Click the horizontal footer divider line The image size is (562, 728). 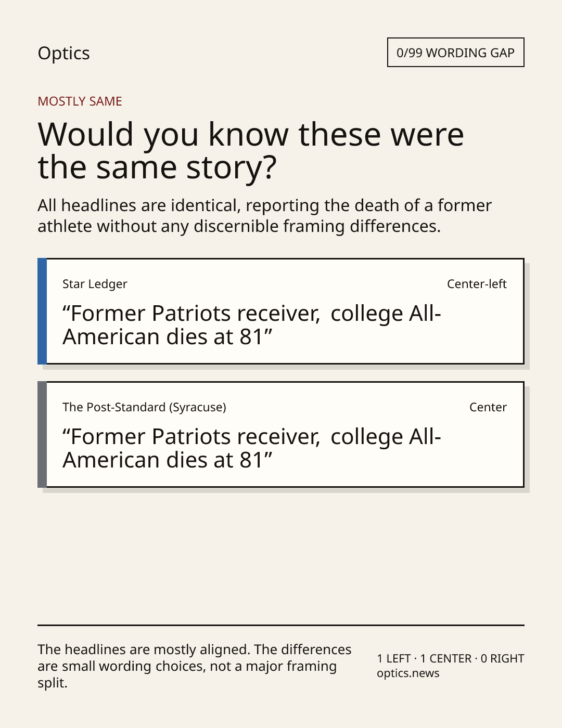[281, 625]
